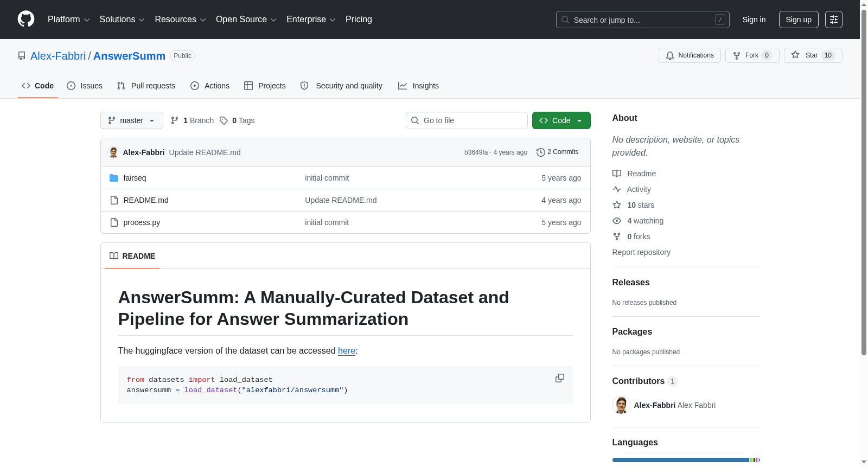
Task: Star the AnswerSumm repository
Action: tap(813, 55)
